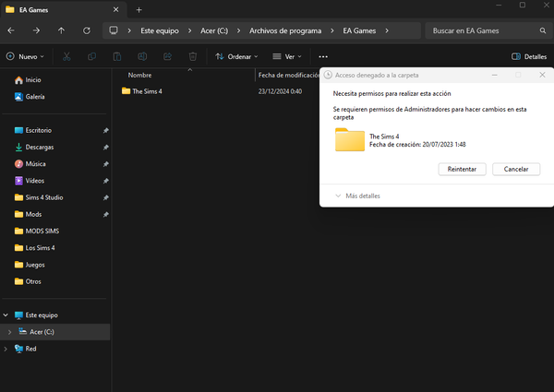Click the Delete trash can icon
The image size is (554, 392).
click(193, 56)
